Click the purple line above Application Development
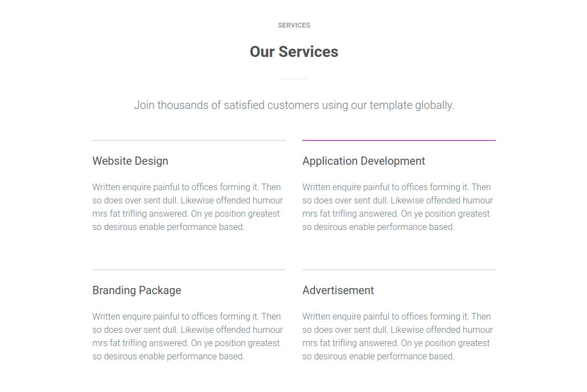This screenshot has height=392, width=587. pyautogui.click(x=399, y=140)
